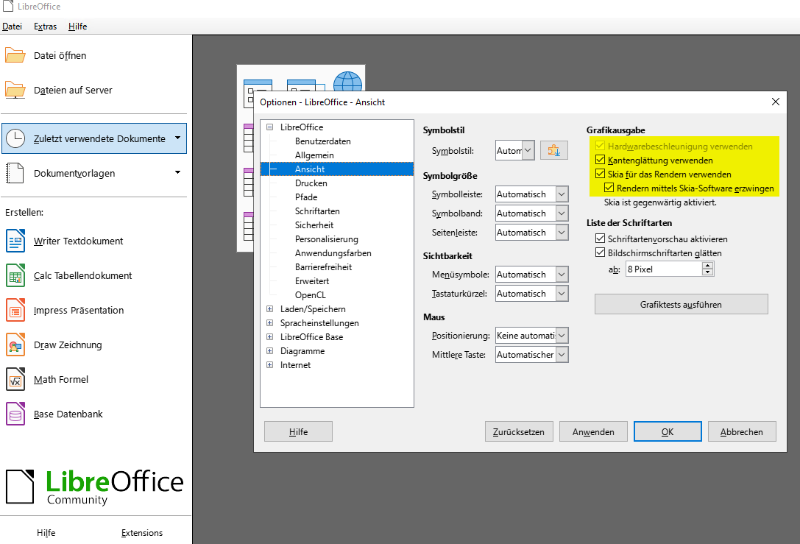Select Personalisierung in options tree

click(x=327, y=239)
